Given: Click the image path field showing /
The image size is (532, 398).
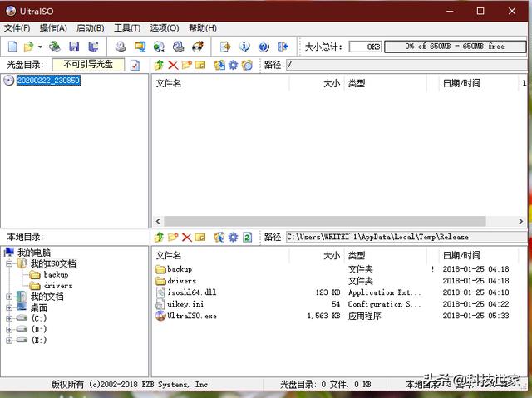Looking at the screenshot, I should [x=406, y=65].
